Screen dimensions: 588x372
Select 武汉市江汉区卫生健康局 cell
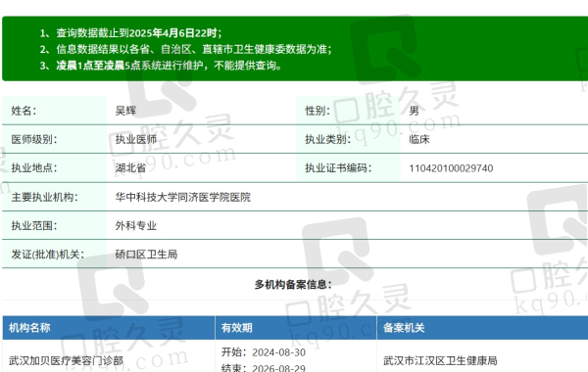coord(440,361)
